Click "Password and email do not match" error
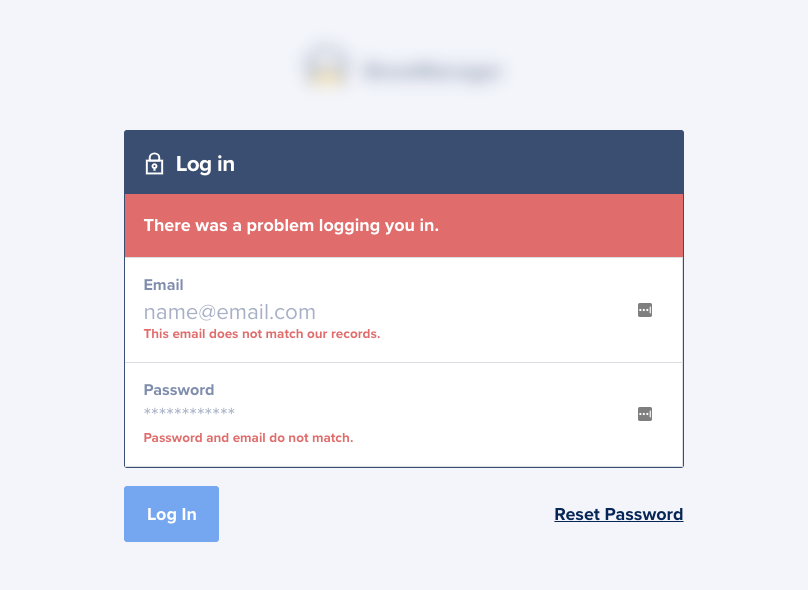This screenshot has width=808, height=590. point(248,438)
